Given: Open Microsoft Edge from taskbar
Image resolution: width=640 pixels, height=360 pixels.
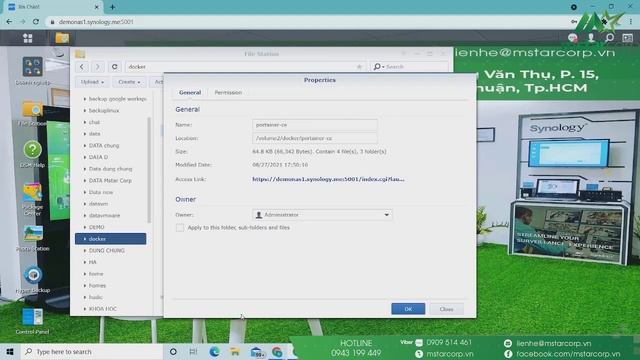Looking at the screenshot, I should click(x=214, y=351).
